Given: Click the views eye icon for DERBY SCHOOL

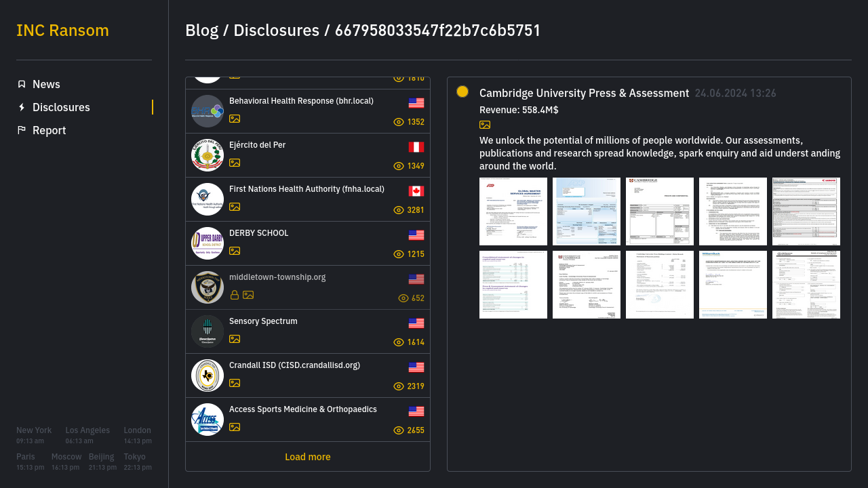Looking at the screenshot, I should click(399, 254).
